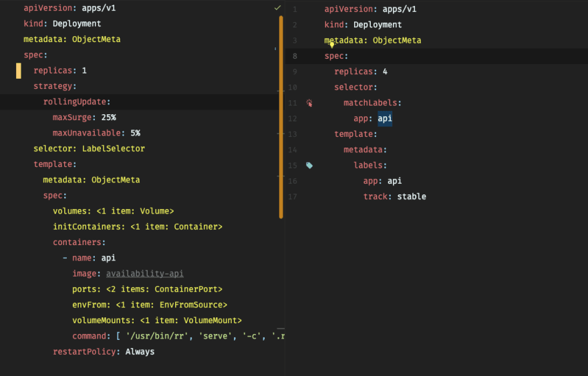588x376 pixels.
Task: Click the orange scrollbar thumb of left pane
Action: pyautogui.click(x=281, y=117)
